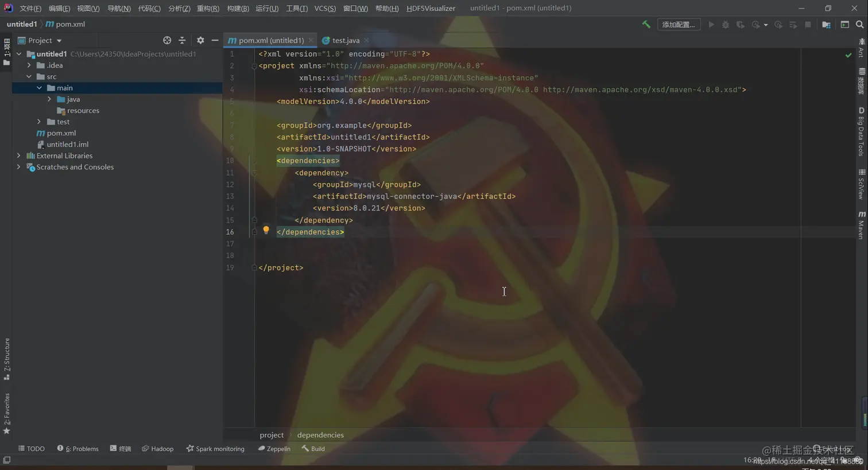Open the Structure tool window
Viewport: 868px width, 470px height.
pyautogui.click(x=7, y=359)
